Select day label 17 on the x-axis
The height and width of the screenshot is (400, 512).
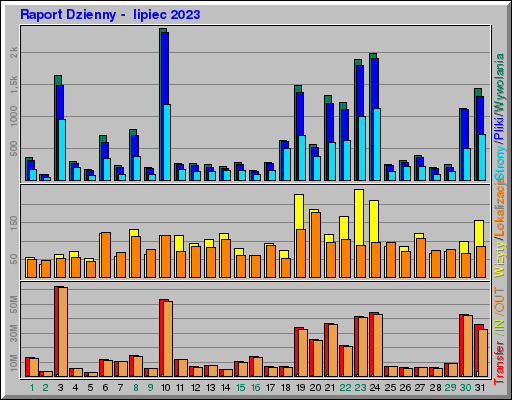click(270, 388)
